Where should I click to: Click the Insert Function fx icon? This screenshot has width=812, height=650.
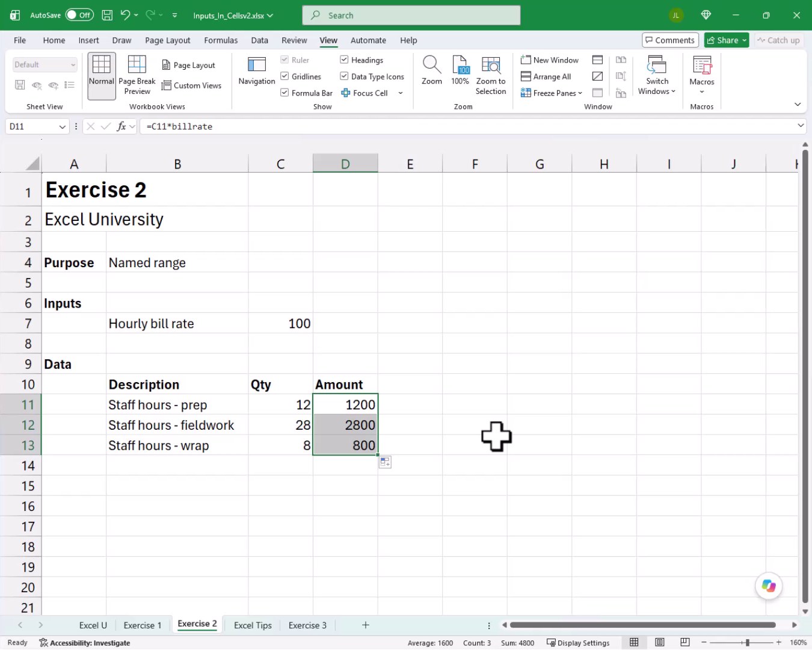click(x=121, y=126)
